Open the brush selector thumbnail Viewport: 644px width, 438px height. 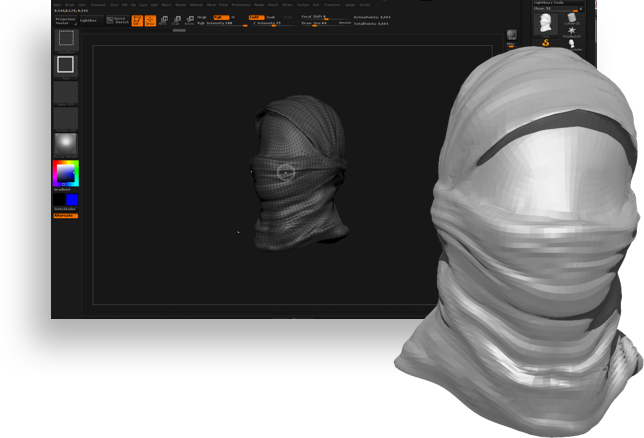pos(66,39)
